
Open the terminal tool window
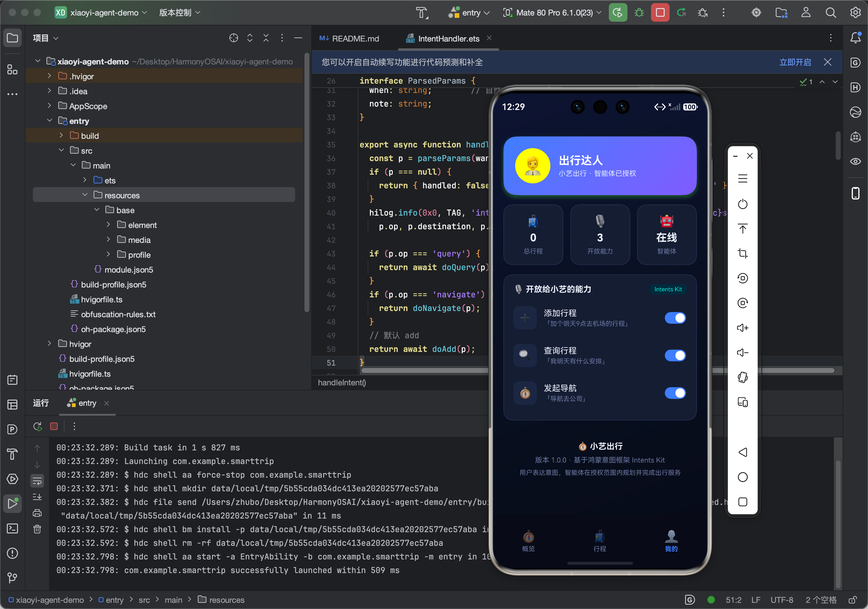(x=12, y=528)
